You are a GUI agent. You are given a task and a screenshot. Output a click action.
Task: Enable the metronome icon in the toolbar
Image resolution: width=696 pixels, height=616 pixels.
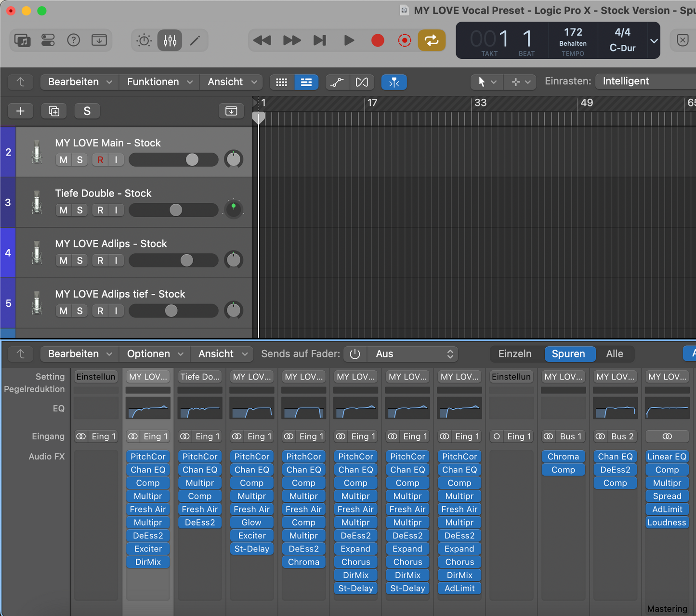(x=143, y=40)
